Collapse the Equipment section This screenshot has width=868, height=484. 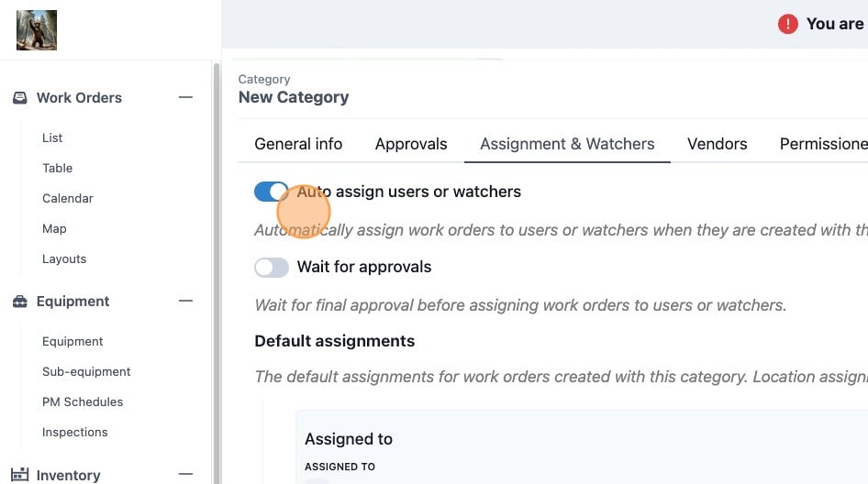click(x=185, y=301)
